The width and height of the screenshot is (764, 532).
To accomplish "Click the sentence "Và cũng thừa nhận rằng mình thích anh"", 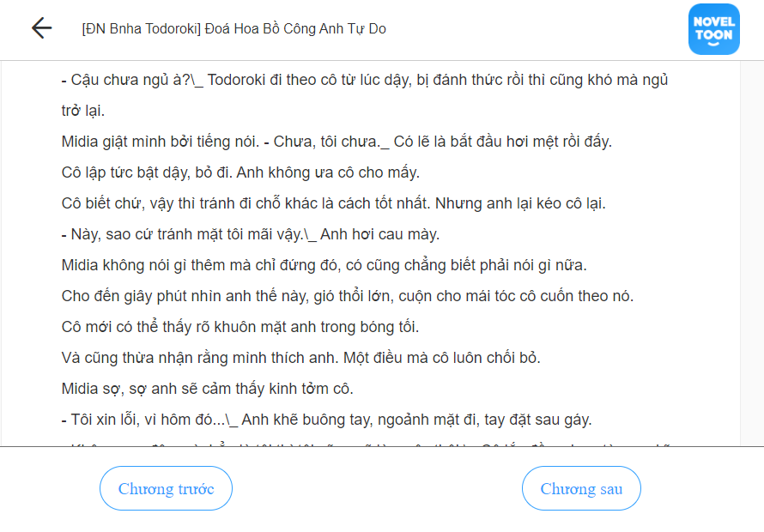I will pos(200,358).
